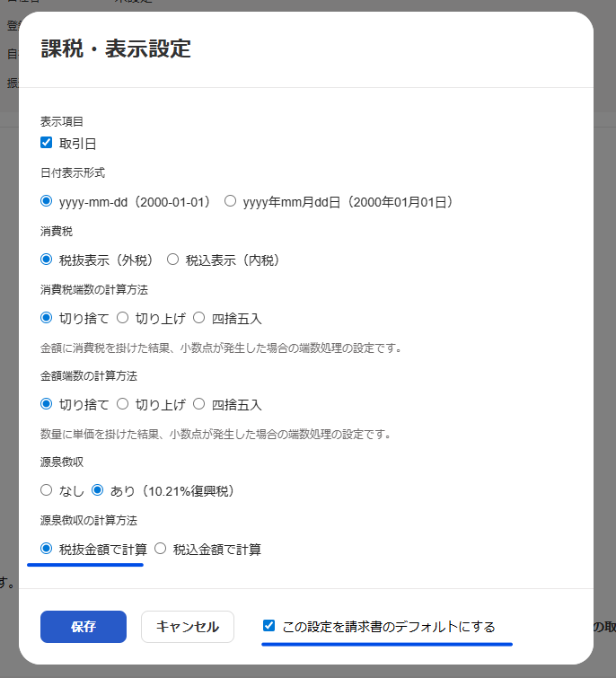Select 四捨五入 under 金額端数の計算方法
The height and width of the screenshot is (678, 616).
point(199,404)
